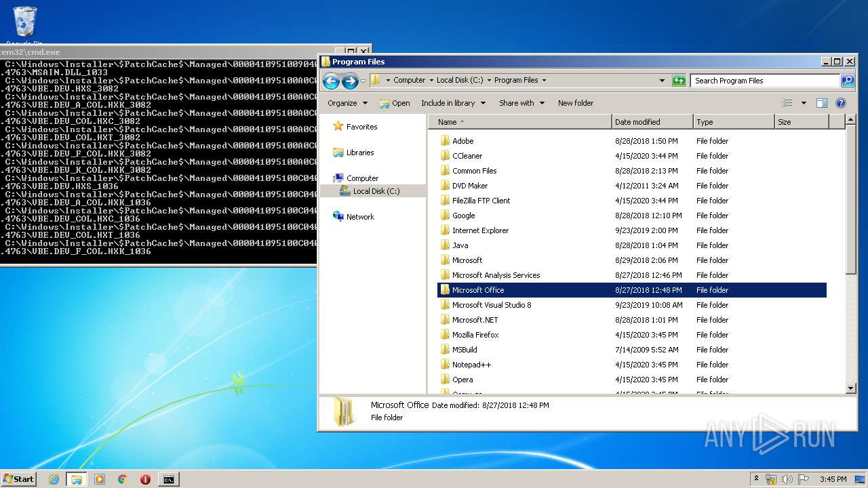Select the Microsoft Office folder row

(632, 290)
